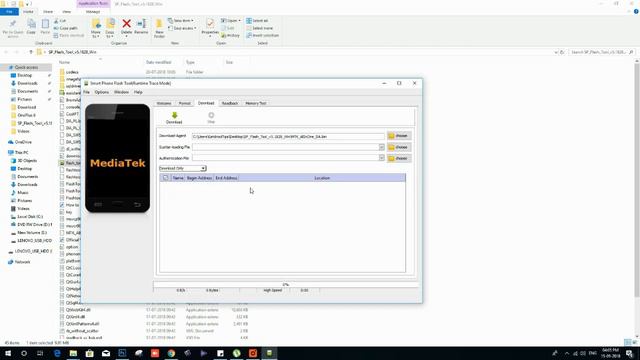Open Google Chrome from the taskbar
The image size is (640, 360).
171,353
